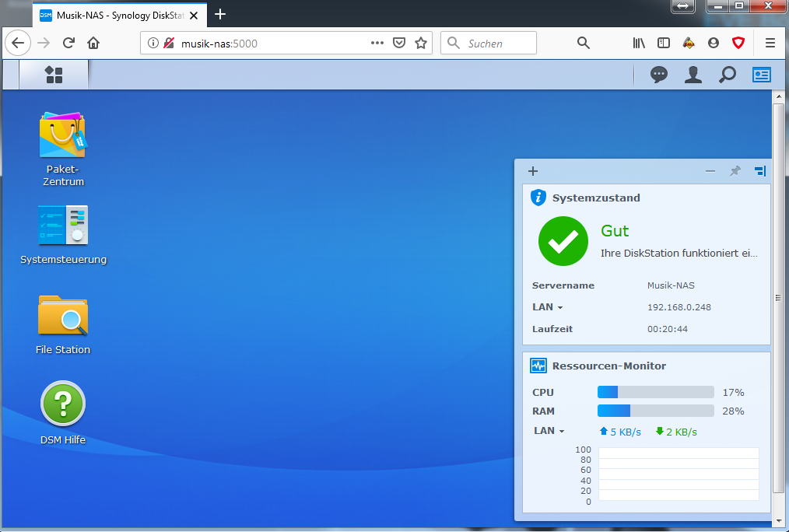Open Systemsteuerung from the desktop
789x532 pixels.
pos(63,234)
